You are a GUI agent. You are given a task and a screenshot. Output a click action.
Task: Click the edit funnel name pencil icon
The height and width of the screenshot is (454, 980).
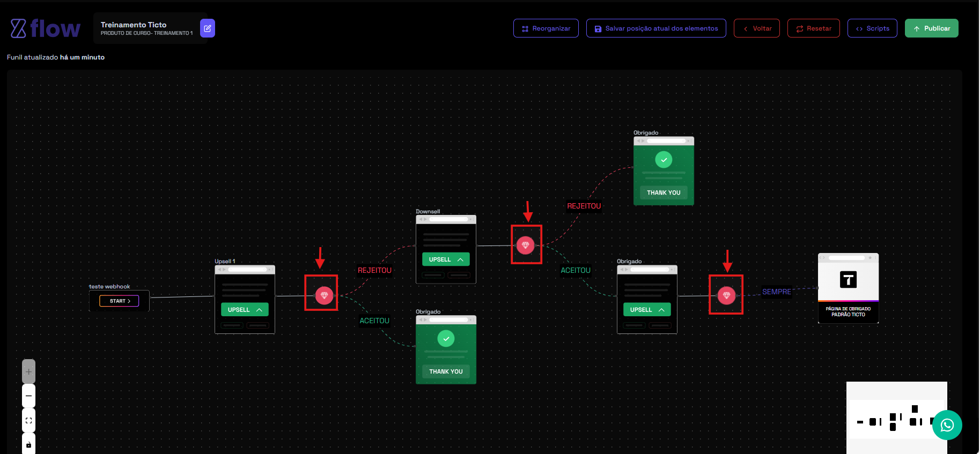pos(207,28)
